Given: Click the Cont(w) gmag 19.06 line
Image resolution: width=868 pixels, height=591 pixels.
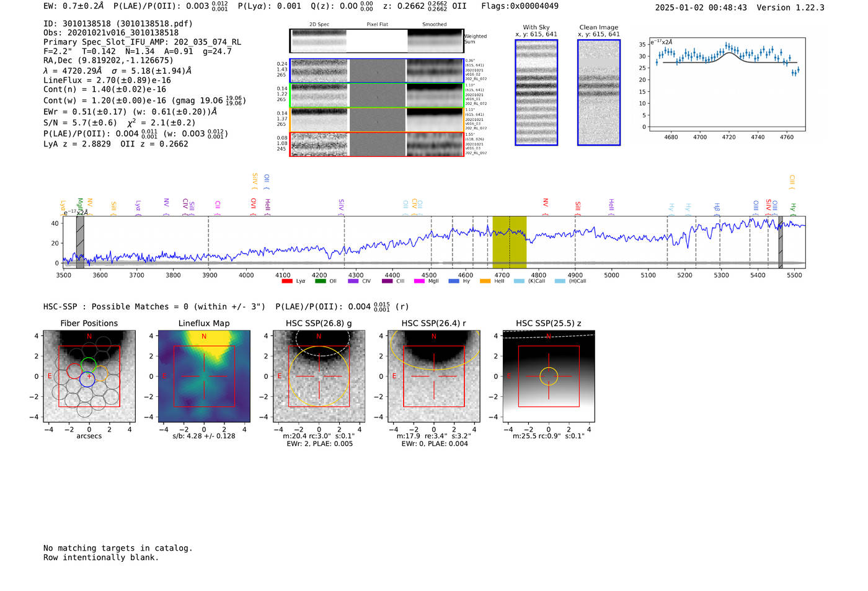Looking at the screenshot, I should coord(144,100).
